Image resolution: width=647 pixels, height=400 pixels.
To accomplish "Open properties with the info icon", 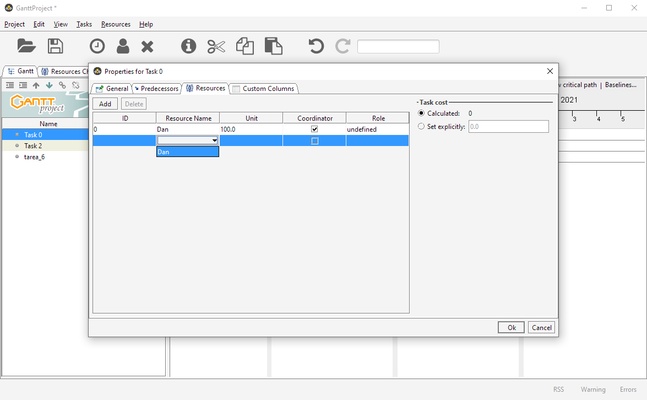I will pyautogui.click(x=189, y=46).
